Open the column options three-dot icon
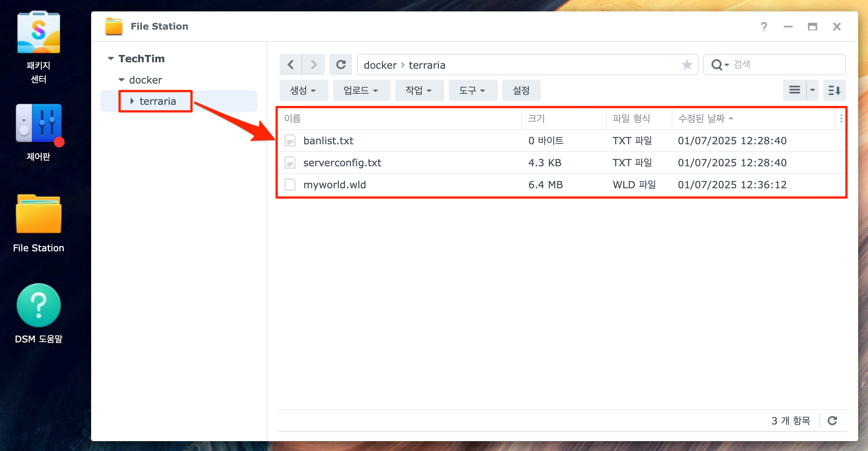This screenshot has height=451, width=868. 841,119
